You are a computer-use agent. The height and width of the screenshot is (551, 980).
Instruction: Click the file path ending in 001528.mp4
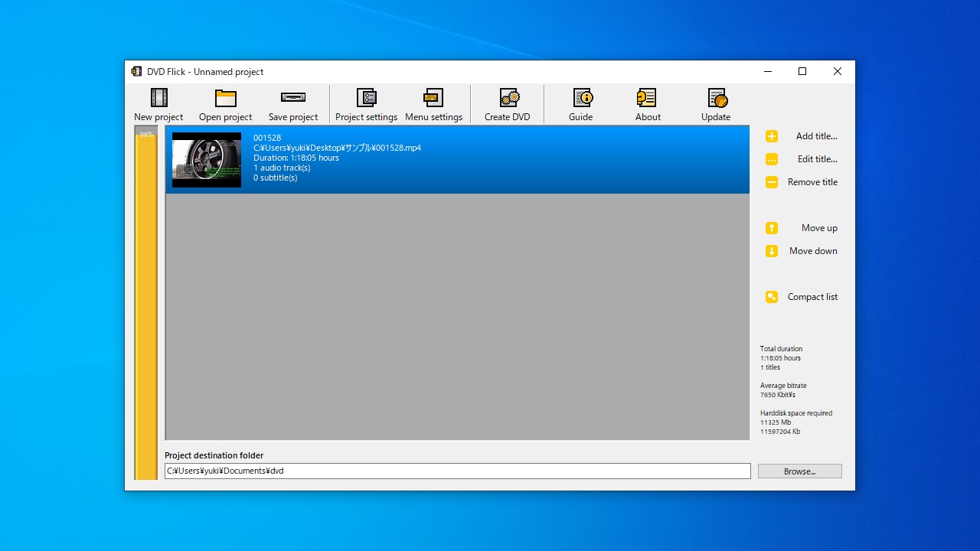(337, 148)
